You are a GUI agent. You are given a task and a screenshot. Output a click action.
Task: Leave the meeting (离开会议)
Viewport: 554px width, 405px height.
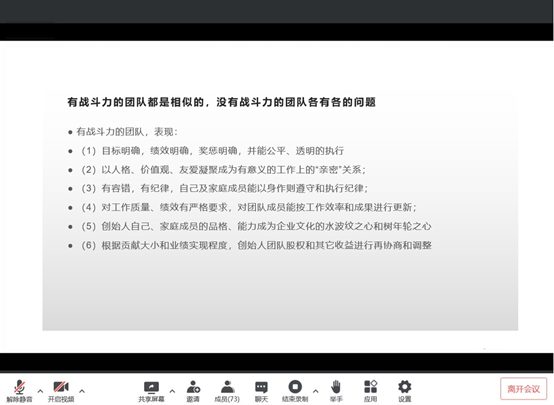pos(524,389)
